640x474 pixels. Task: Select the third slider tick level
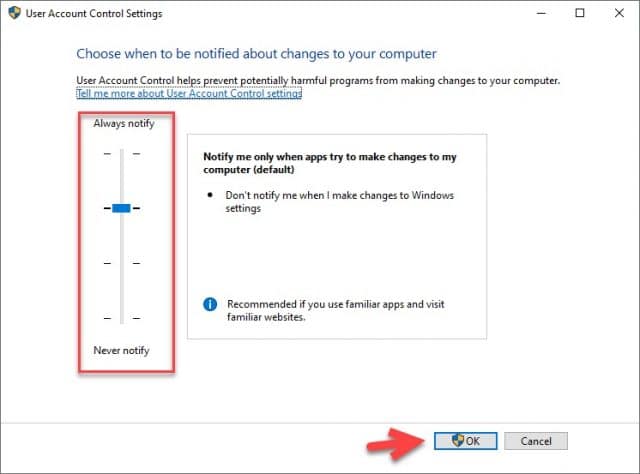pos(121,263)
